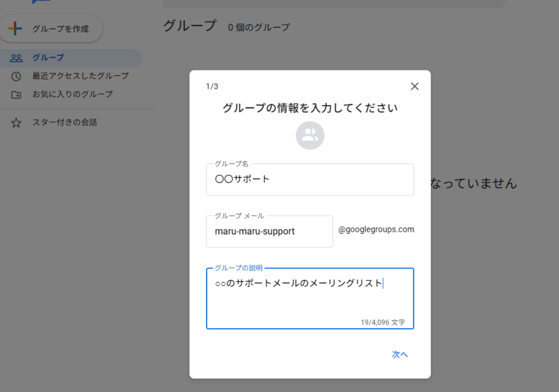
Task: Click the gray group avatar icon in the dialog
Action: pos(310,135)
